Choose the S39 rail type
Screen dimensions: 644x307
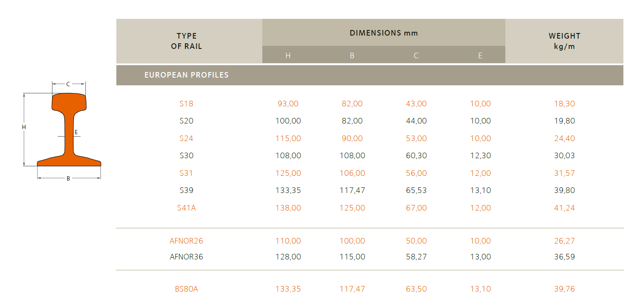186,190
